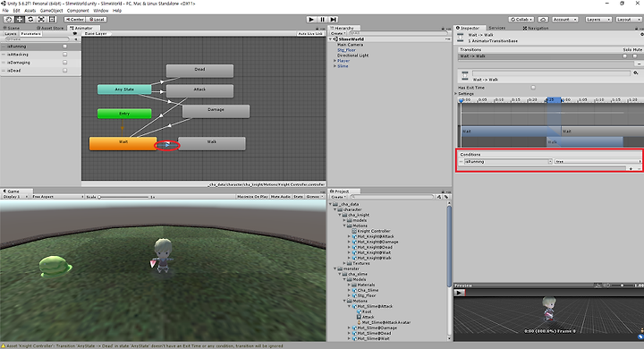The width and height of the screenshot is (644, 349).
Task: Remove the Wait -> Walk transition with minus
Action: [x=639, y=64]
